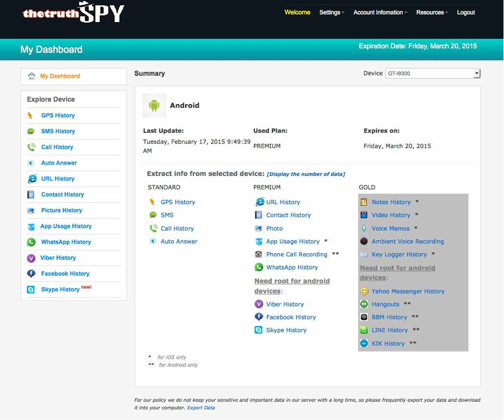Select Skype History in sidebar list
The width and height of the screenshot is (504, 420).
click(60, 290)
